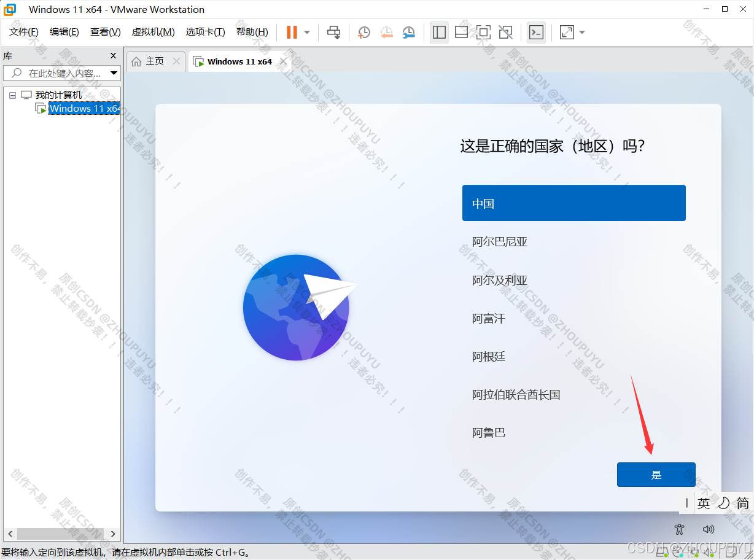Open the 帮助(H) menu

[252, 32]
